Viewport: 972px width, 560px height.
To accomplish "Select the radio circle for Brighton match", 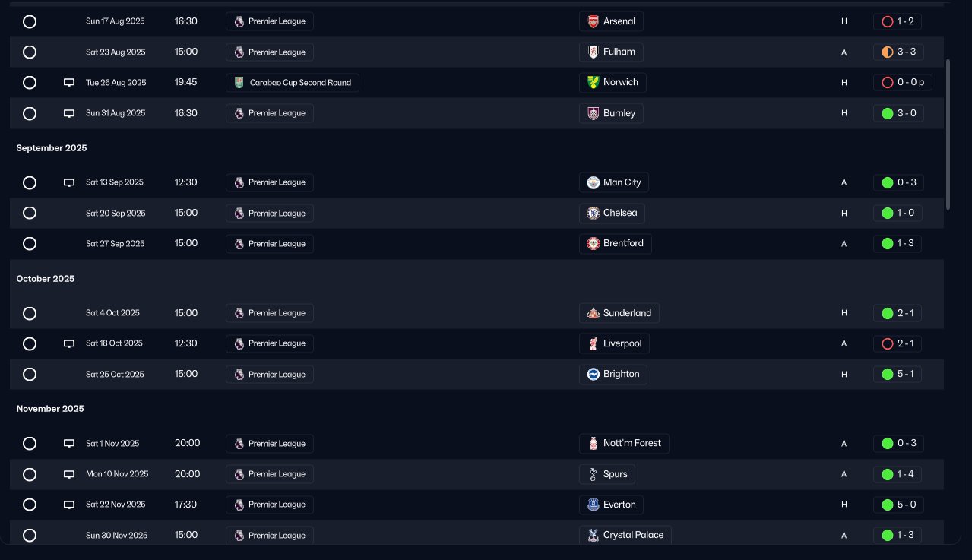I will click(x=30, y=374).
